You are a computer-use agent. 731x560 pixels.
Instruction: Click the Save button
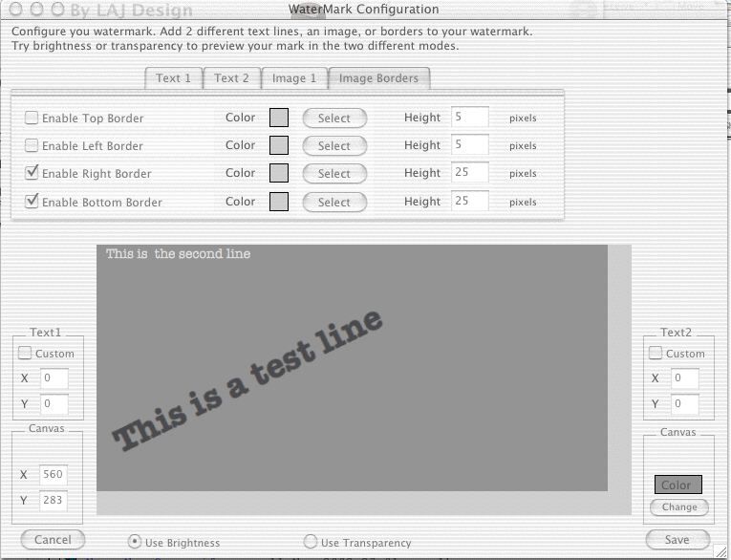(x=677, y=540)
